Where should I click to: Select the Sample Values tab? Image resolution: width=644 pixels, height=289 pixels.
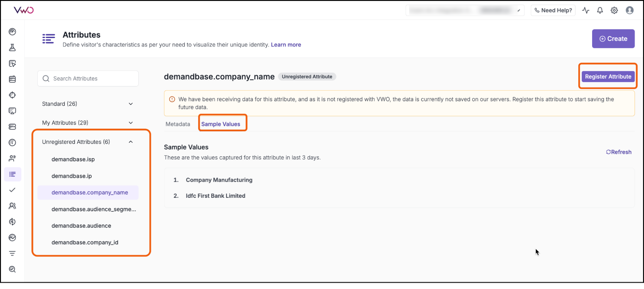tap(221, 124)
